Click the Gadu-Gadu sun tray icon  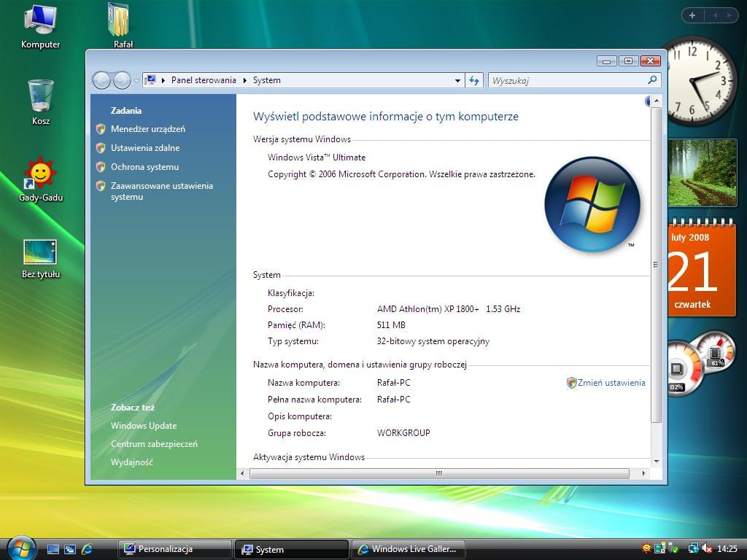[x=646, y=548]
